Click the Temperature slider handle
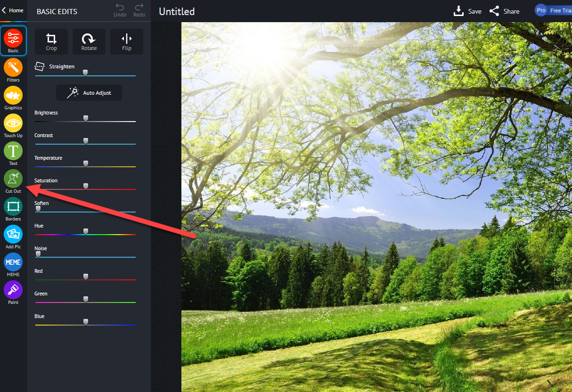 [85, 163]
